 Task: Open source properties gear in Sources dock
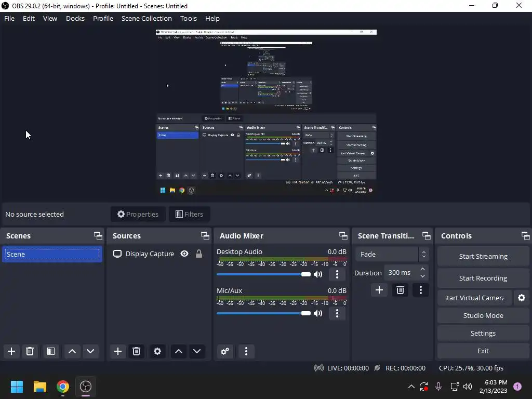click(157, 351)
